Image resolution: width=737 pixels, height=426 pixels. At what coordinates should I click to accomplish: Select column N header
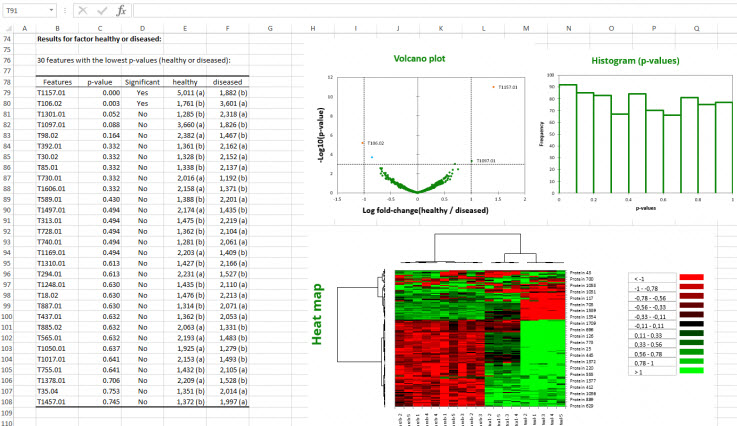(x=568, y=28)
